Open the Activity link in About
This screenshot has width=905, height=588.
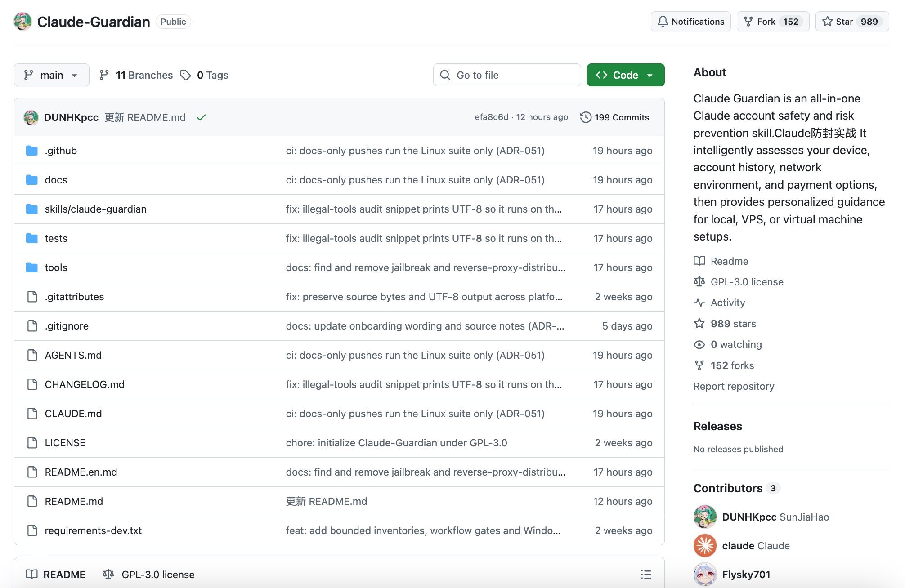[x=719, y=303]
